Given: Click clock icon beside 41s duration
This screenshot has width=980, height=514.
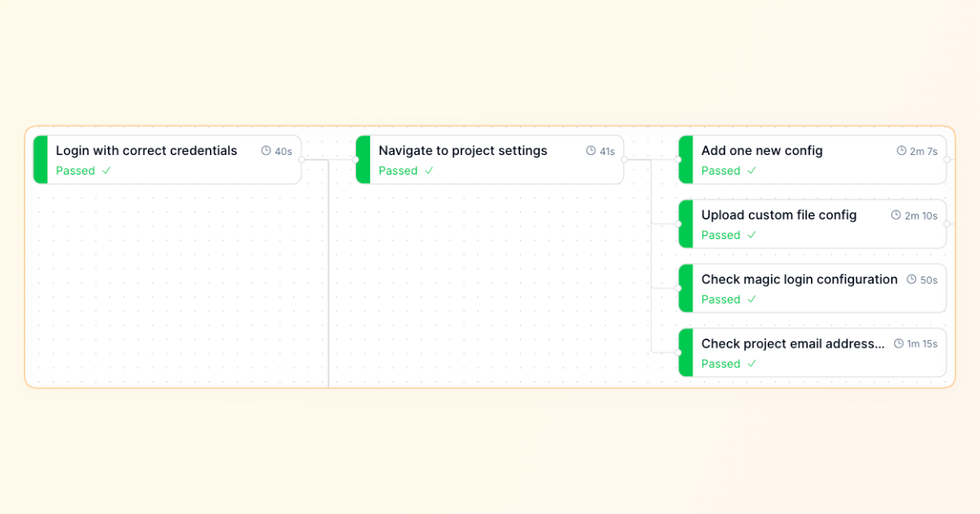Looking at the screenshot, I should point(590,151).
